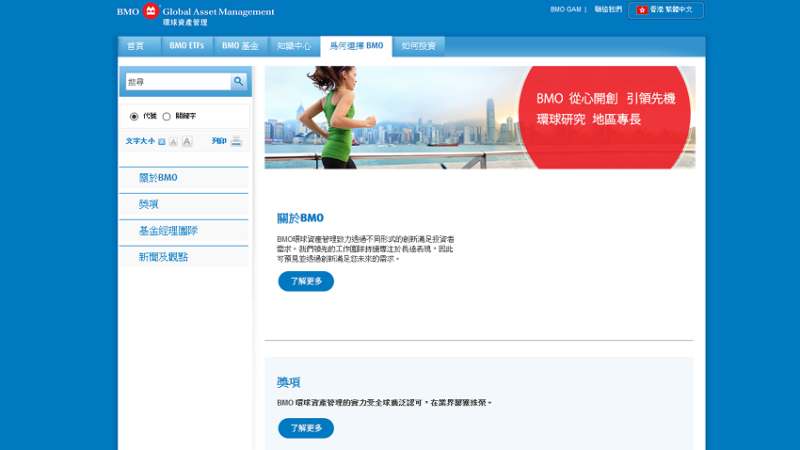Click the BMO GAM header link

pyautogui.click(x=565, y=9)
